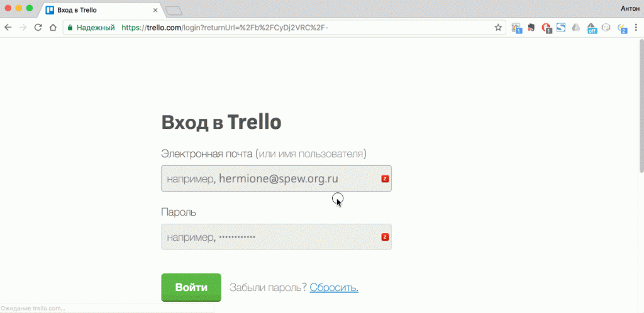Go back with the browser back arrow
The image size is (644, 313).
pyautogui.click(x=8, y=28)
